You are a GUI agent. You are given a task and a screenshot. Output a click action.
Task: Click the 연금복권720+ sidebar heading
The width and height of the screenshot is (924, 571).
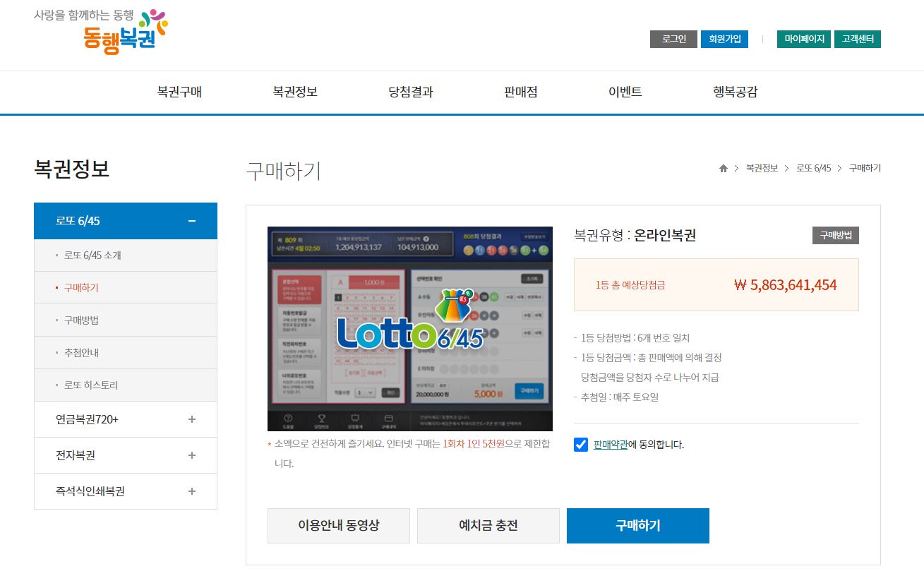126,419
